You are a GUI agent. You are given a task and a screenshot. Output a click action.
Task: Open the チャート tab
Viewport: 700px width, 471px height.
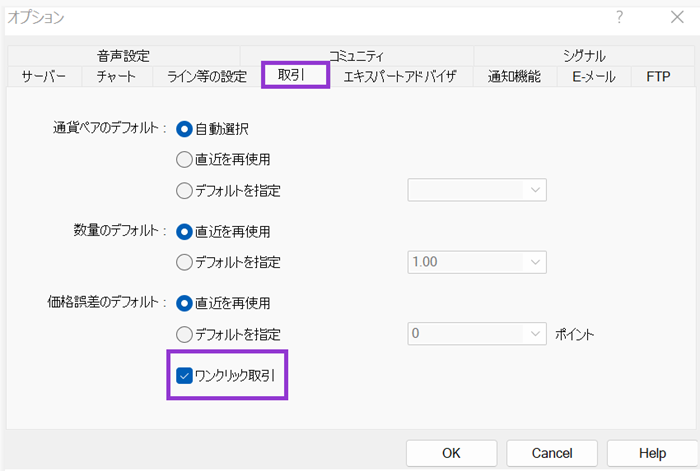(x=116, y=77)
